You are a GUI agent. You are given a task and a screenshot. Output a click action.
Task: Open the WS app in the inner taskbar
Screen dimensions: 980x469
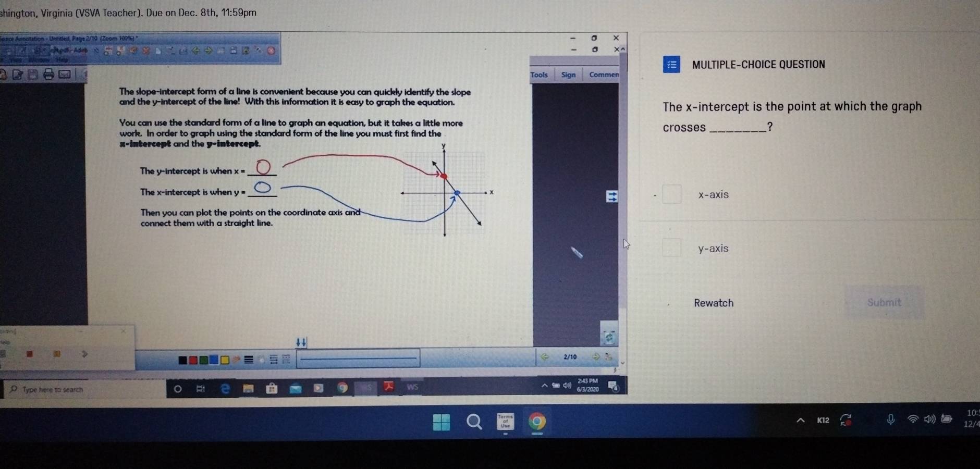click(412, 387)
